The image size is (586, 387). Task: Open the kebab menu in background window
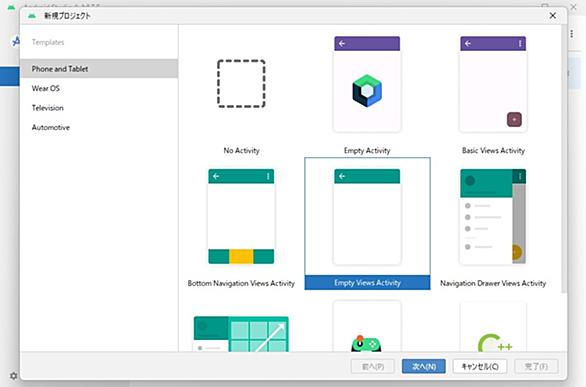[x=571, y=34]
